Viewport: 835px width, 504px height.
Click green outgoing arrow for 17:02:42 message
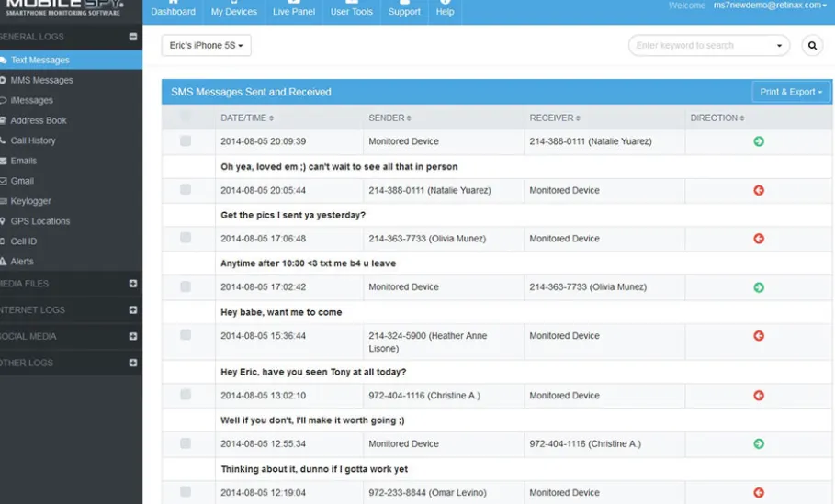point(759,287)
